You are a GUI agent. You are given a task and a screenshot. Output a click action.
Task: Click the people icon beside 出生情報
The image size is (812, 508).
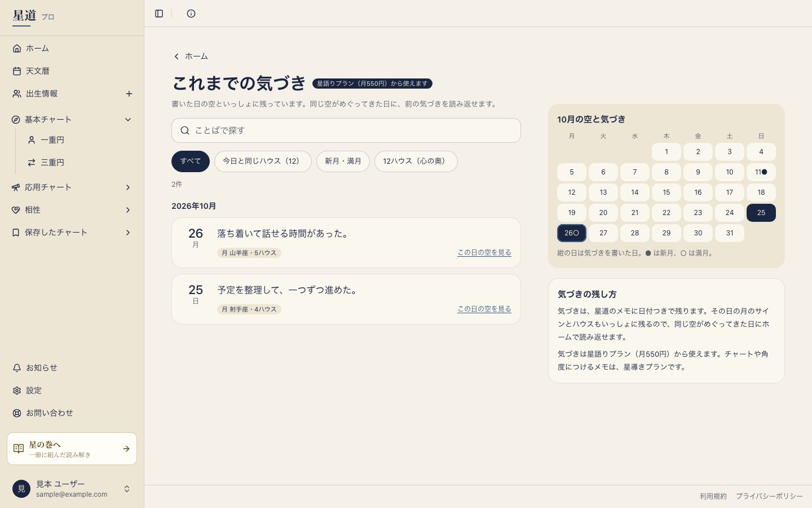(17, 94)
